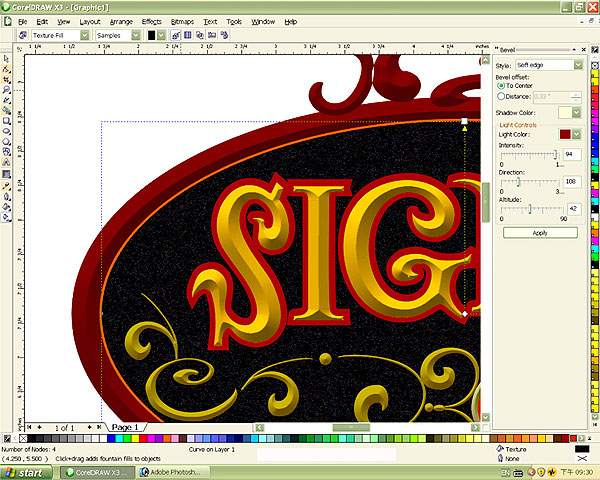Click the Direction value field showing 108

click(x=572, y=181)
